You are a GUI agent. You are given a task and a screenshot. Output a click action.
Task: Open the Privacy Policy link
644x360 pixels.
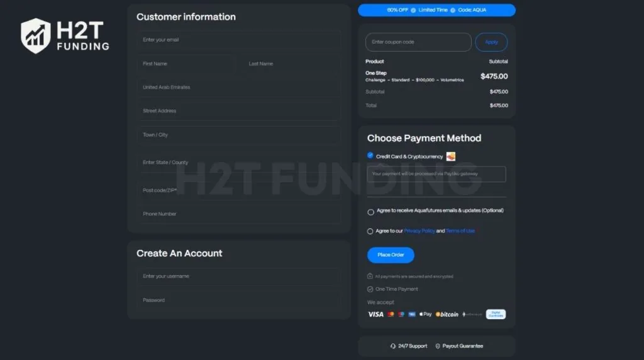coord(419,231)
